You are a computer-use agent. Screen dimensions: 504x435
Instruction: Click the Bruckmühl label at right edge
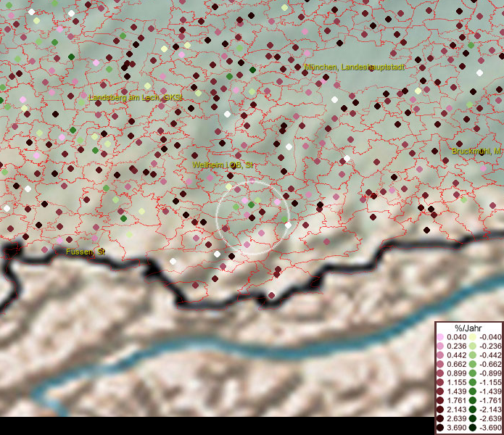click(x=476, y=151)
